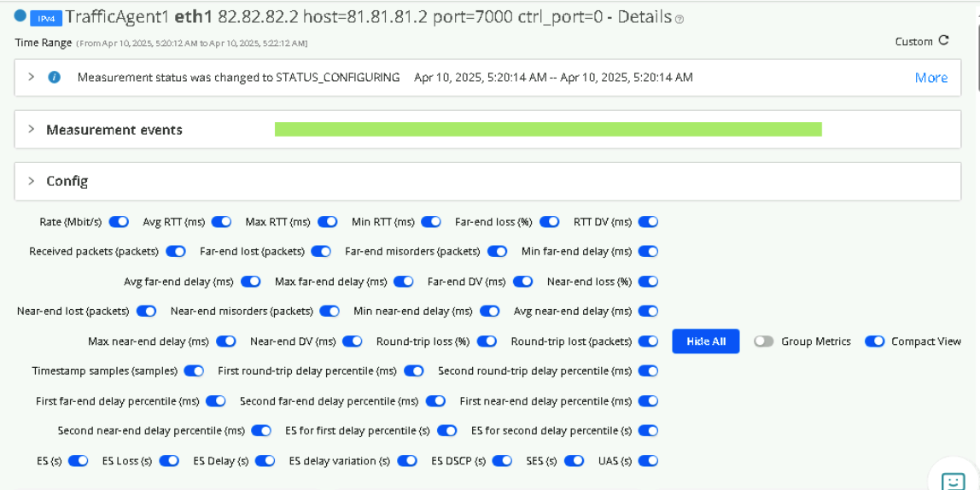This screenshot has height=490, width=980.
Task: Open the Custom time range selector
Action: click(913, 41)
